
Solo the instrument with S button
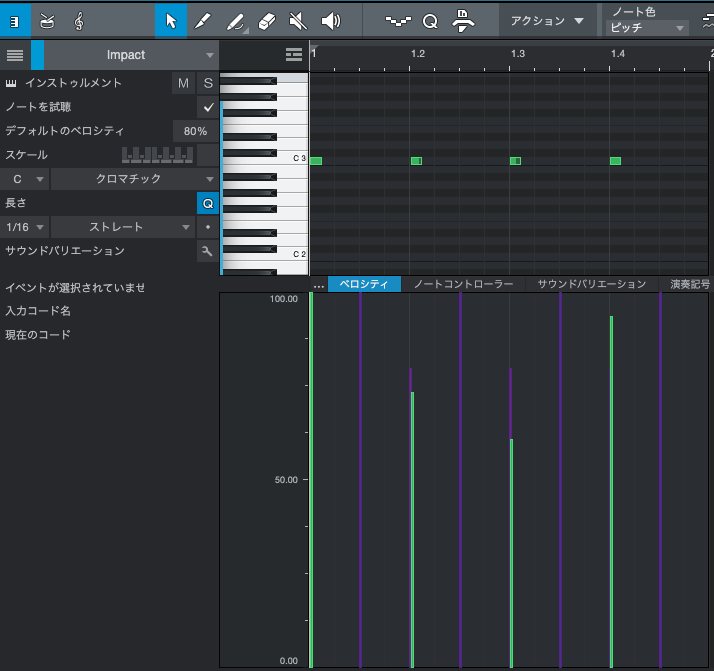(208, 83)
